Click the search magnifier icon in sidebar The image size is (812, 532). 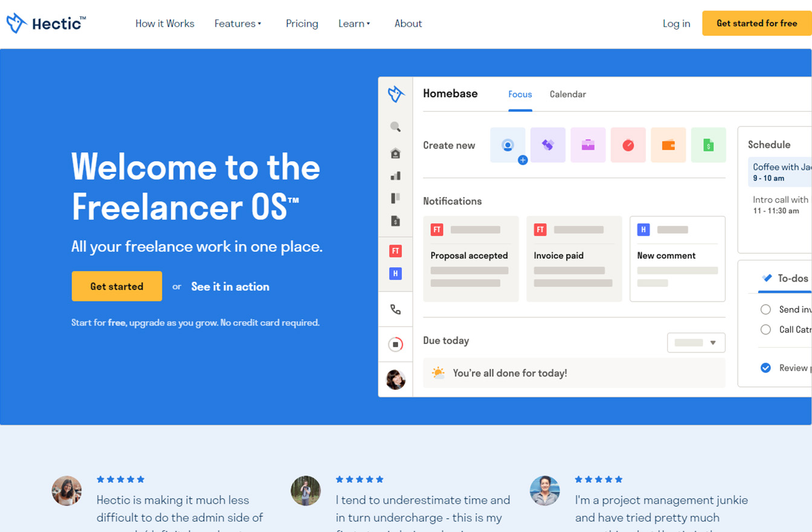point(395,126)
